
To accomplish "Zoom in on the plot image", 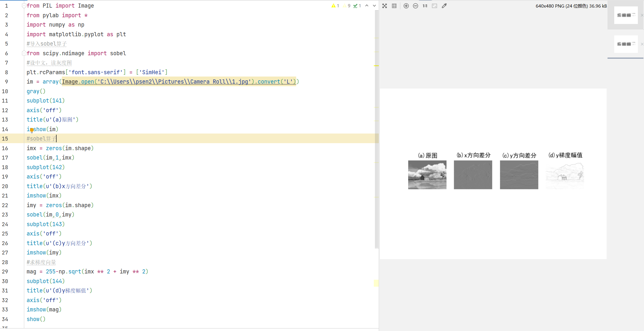I will tap(406, 6).
